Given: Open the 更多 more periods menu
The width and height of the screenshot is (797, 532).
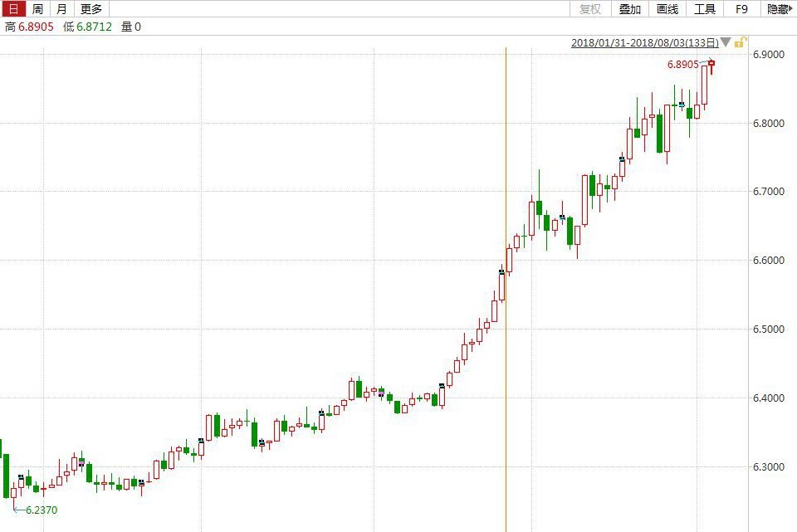Looking at the screenshot, I should [x=91, y=9].
